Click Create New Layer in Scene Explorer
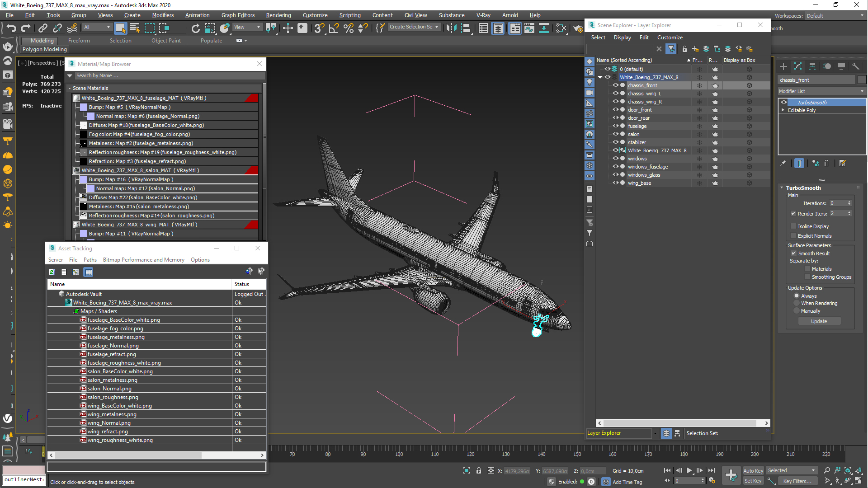Image resolution: width=868 pixels, height=488 pixels. (695, 49)
